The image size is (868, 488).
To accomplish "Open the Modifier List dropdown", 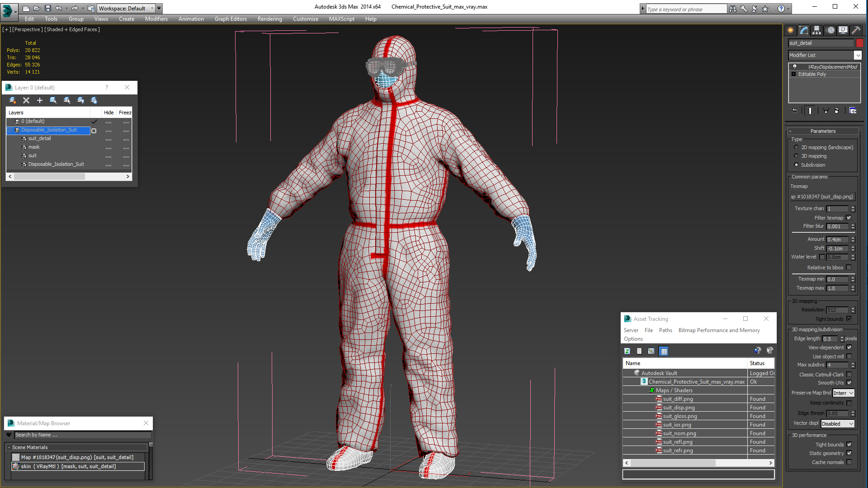I will (x=858, y=55).
